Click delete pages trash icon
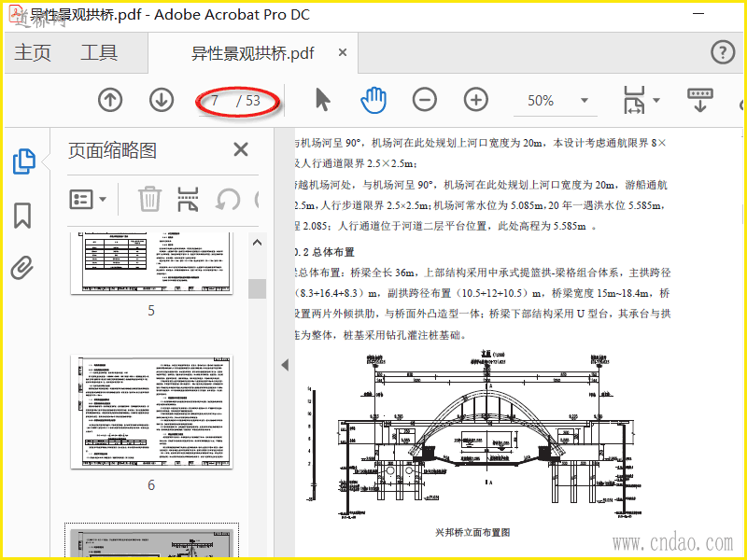Screen dimensions: 747x560 tap(149, 199)
